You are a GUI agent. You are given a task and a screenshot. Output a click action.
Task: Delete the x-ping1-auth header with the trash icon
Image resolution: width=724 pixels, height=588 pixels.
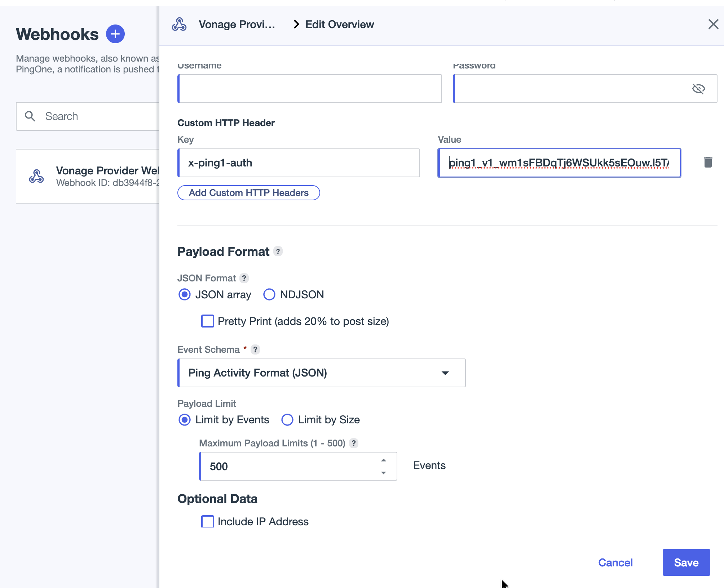pos(708,162)
